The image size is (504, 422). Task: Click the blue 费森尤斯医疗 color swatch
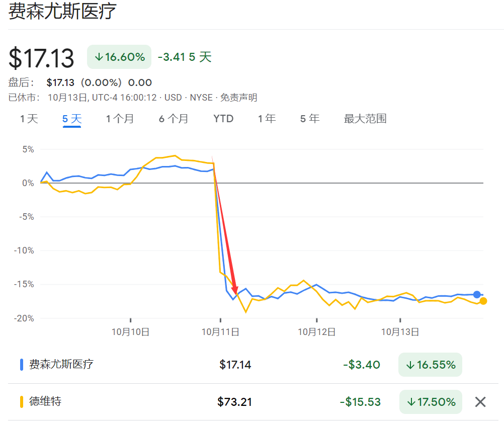point(22,365)
